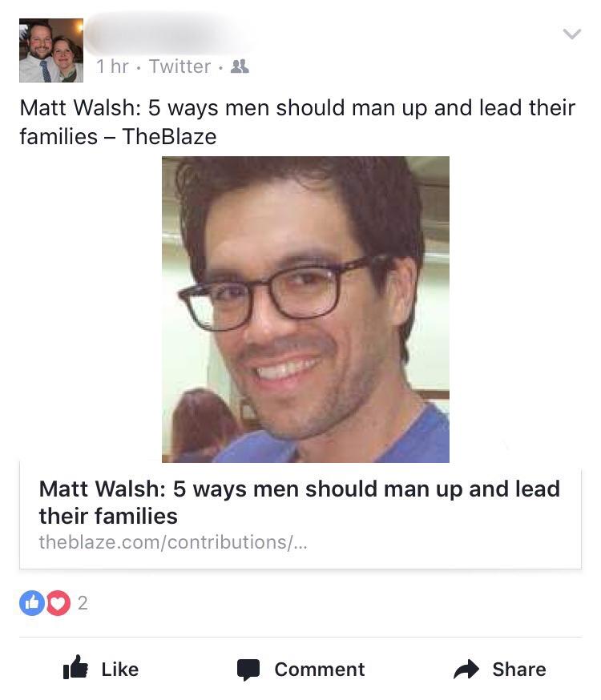This screenshot has width=601, height=700.
Task: Click the post caption mentioning TheBlaze
Action: 297,122
